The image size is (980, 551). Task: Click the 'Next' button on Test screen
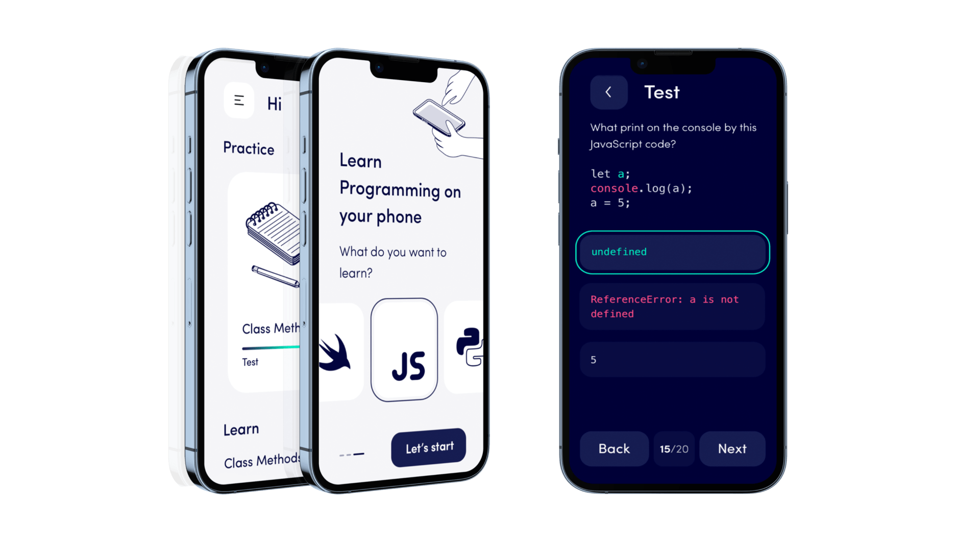(732, 448)
